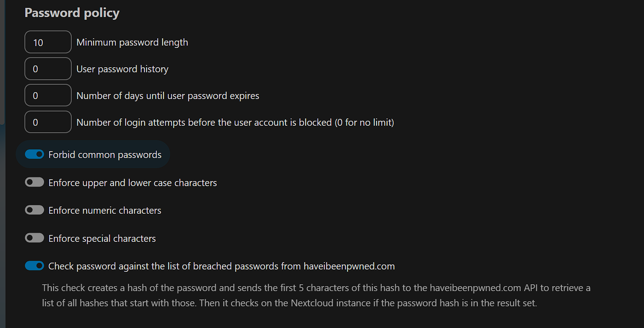Click the 'Enforce numeric characters' label text
The height and width of the screenshot is (328, 644).
coord(105,211)
